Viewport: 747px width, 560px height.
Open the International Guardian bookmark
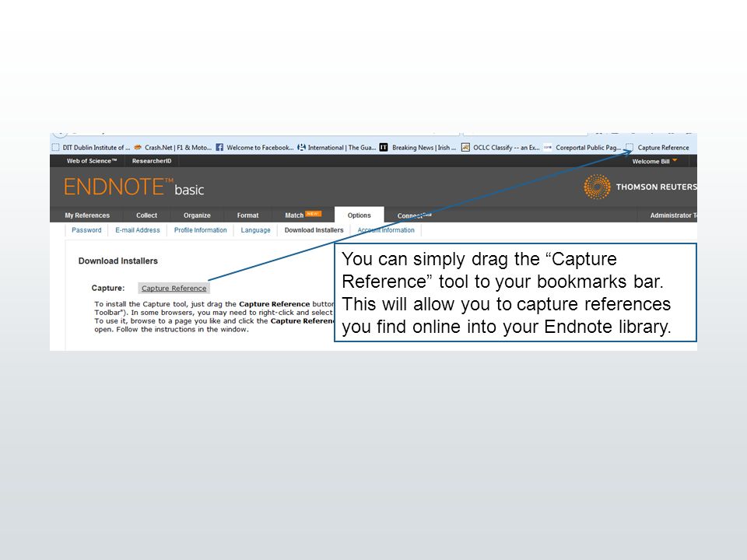pyautogui.click(x=337, y=148)
